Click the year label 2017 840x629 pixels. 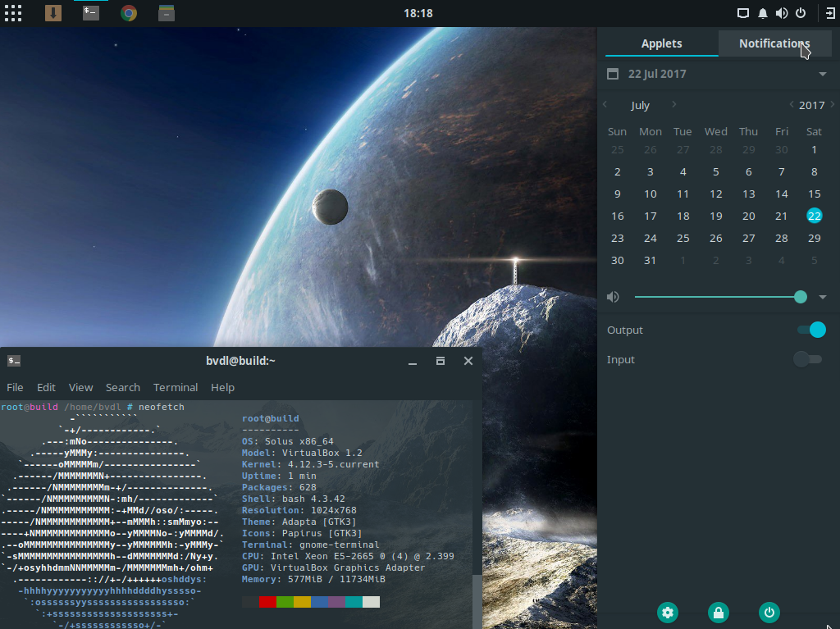(x=811, y=105)
